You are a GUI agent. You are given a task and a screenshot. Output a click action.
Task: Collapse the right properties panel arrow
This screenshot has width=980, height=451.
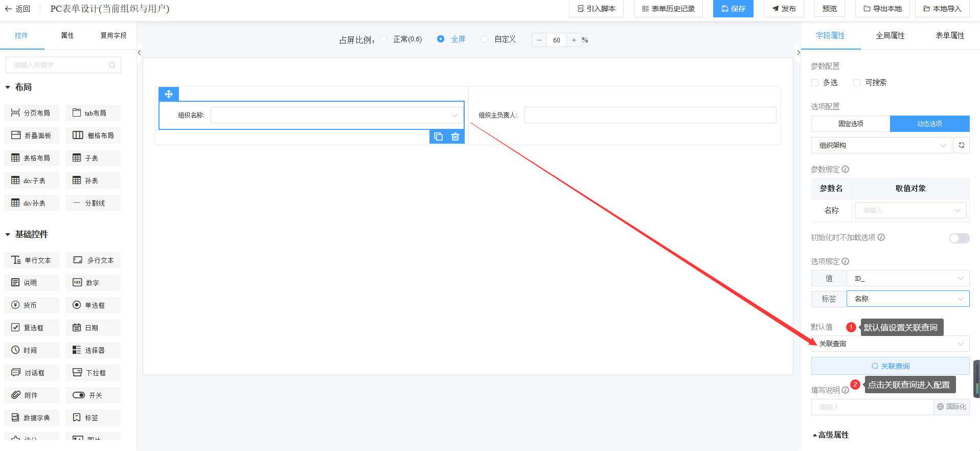pos(798,53)
